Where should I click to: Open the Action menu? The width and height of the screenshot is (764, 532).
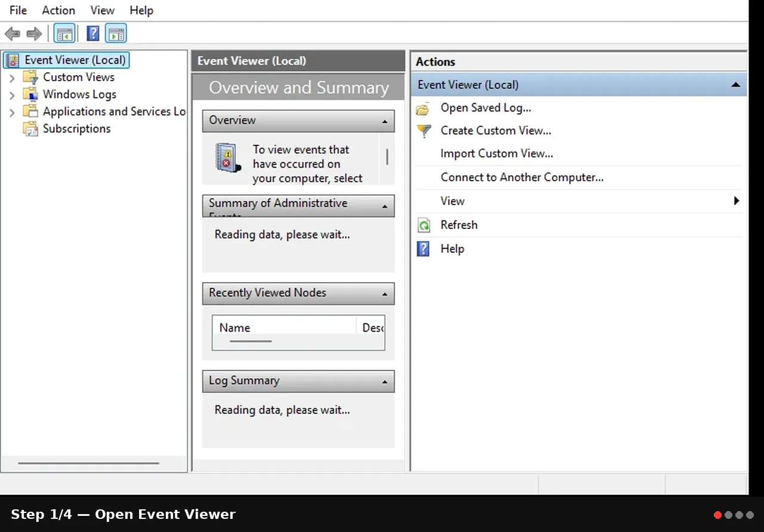[x=58, y=10]
